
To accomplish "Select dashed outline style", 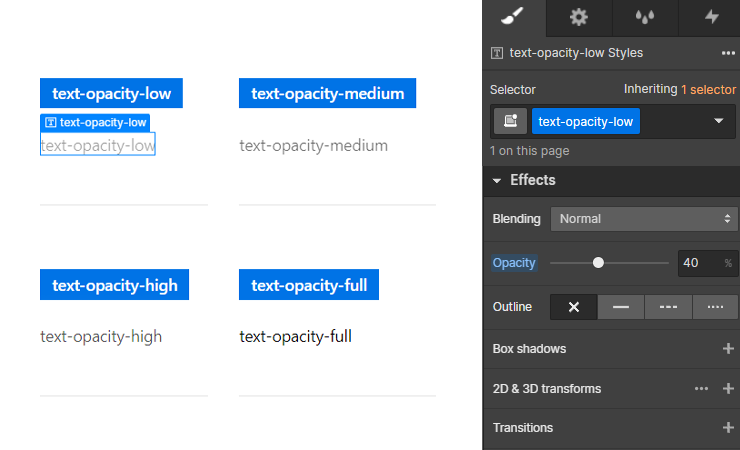I will pos(668,307).
